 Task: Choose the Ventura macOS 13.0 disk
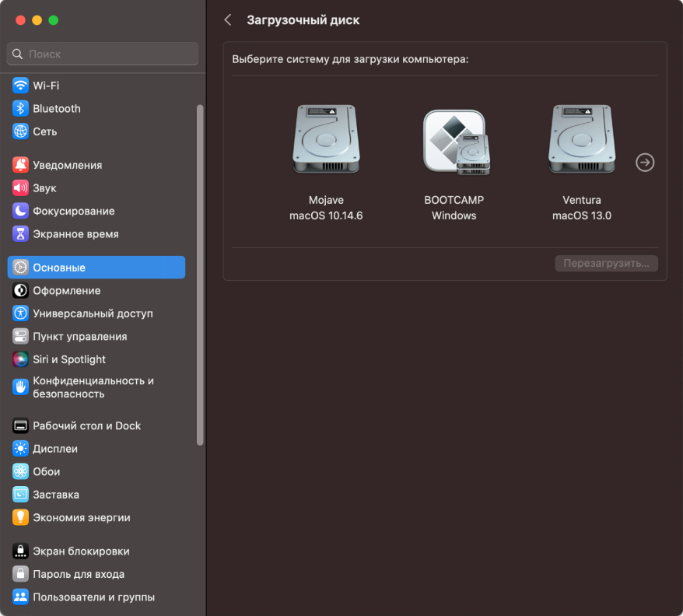[581, 140]
